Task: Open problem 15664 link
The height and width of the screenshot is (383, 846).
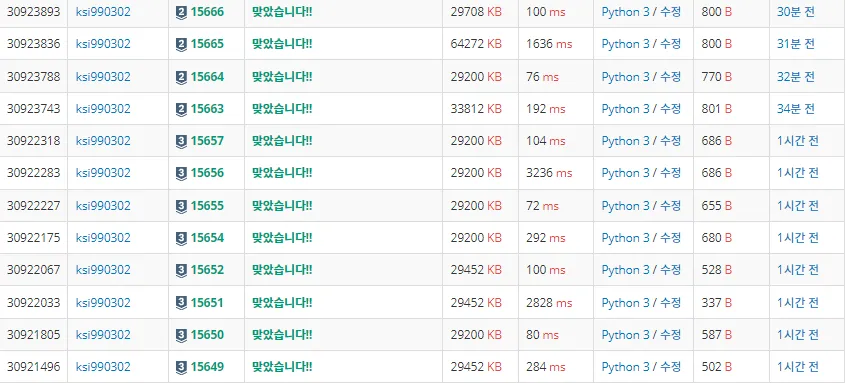Action: (x=207, y=77)
